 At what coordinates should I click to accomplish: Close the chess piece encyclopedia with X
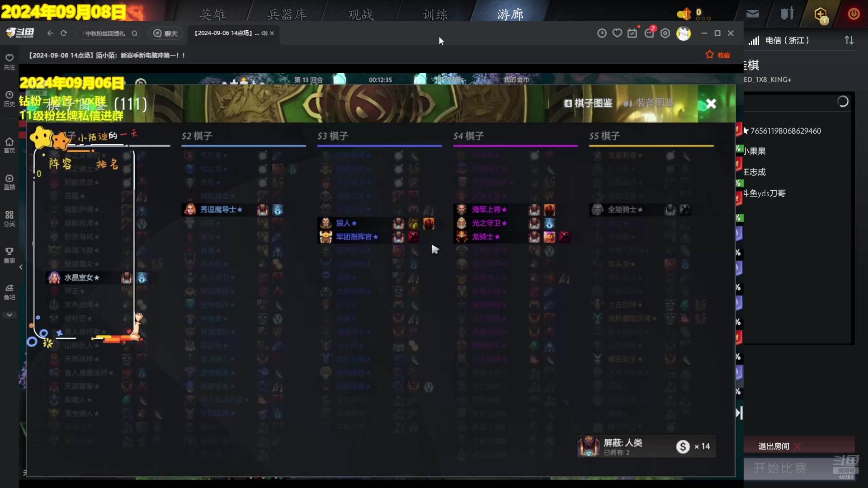coord(711,104)
